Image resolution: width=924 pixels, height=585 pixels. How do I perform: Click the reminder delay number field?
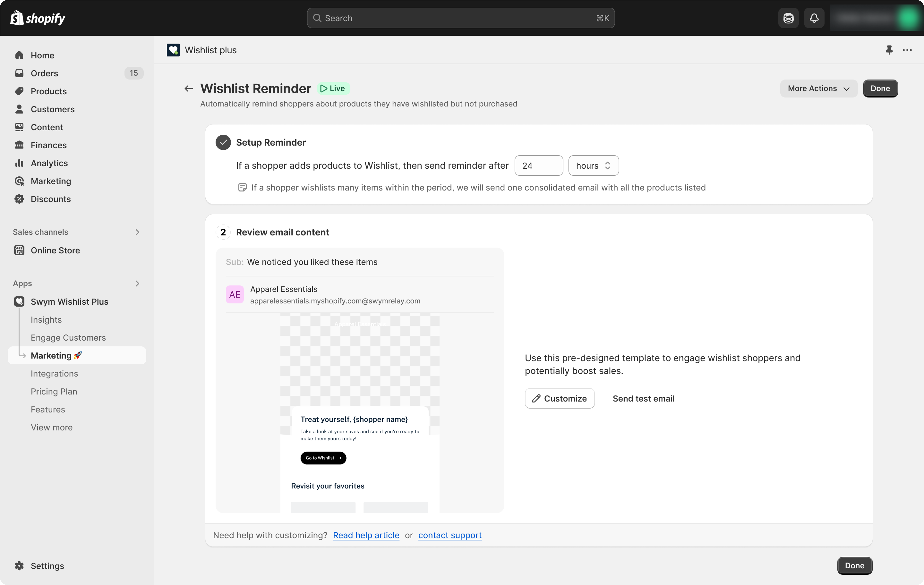[x=538, y=166]
